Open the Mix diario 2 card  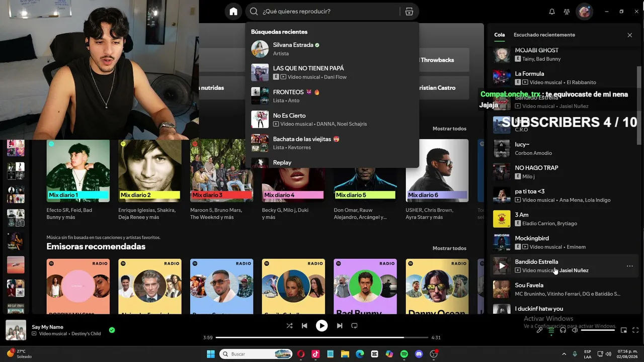[x=149, y=180]
